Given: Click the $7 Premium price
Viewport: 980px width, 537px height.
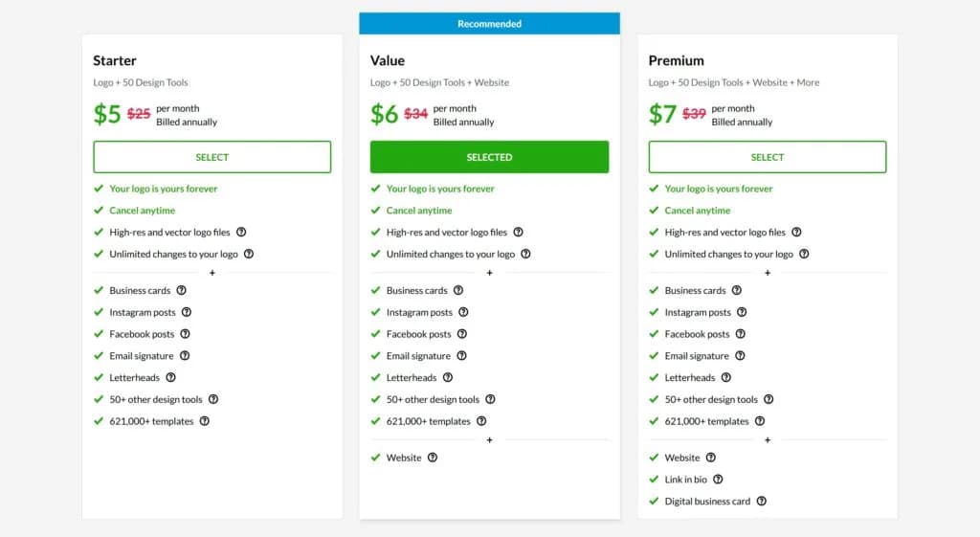Looking at the screenshot, I should click(x=662, y=115).
